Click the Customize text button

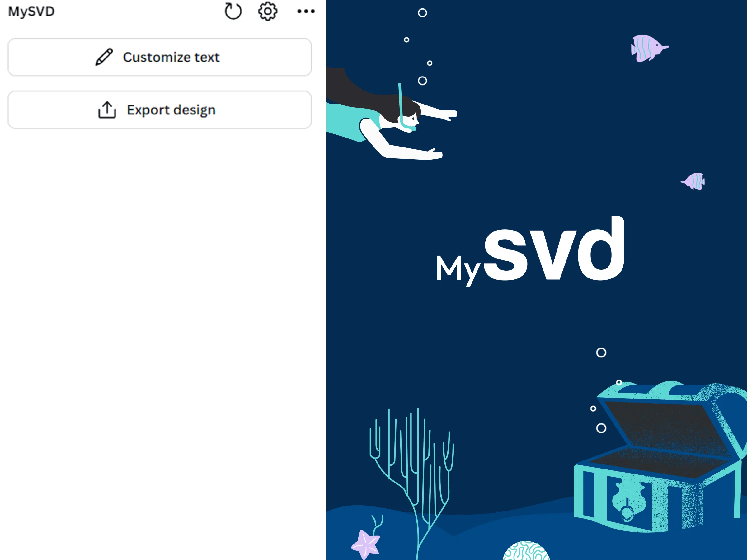[160, 57]
